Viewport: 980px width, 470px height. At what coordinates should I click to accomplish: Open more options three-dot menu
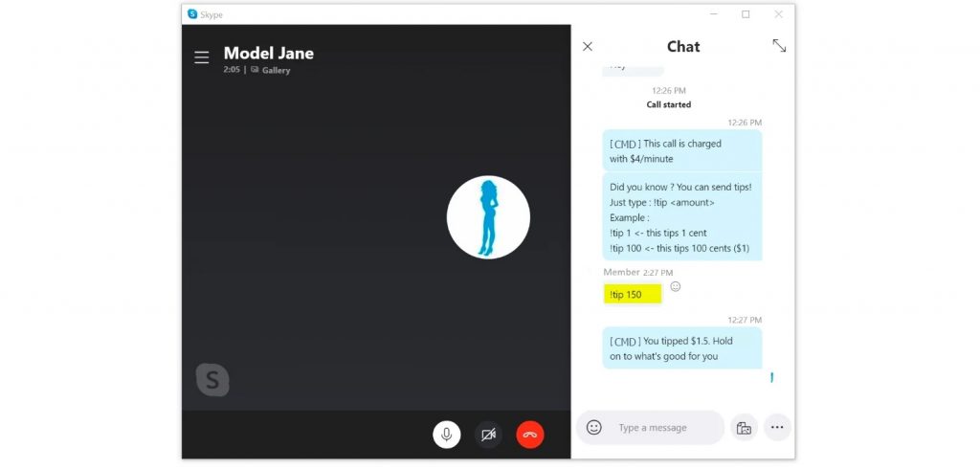pos(777,428)
